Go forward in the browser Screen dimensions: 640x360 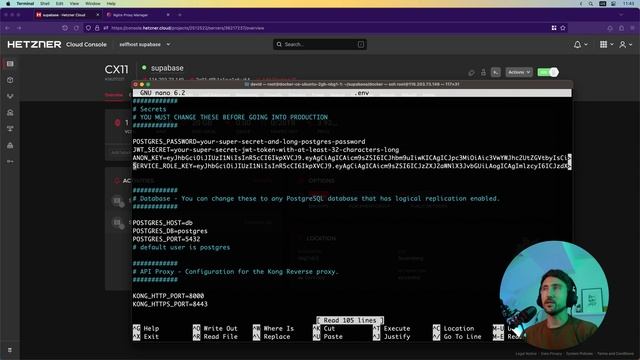pyautogui.click(x=19, y=28)
